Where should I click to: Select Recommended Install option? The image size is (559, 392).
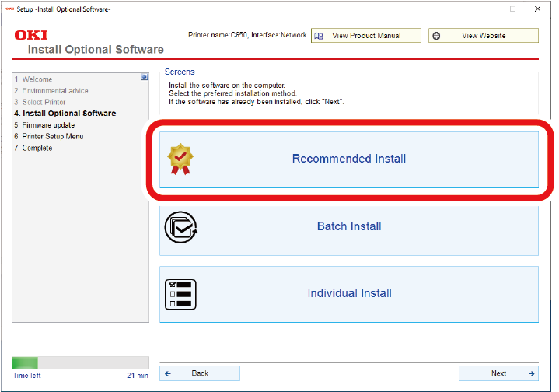(x=349, y=159)
